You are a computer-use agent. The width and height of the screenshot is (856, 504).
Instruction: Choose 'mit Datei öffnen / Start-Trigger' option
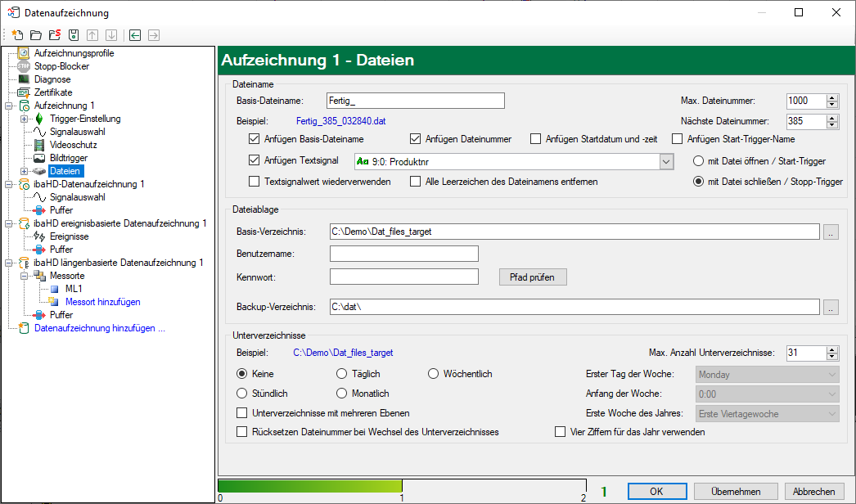698,161
